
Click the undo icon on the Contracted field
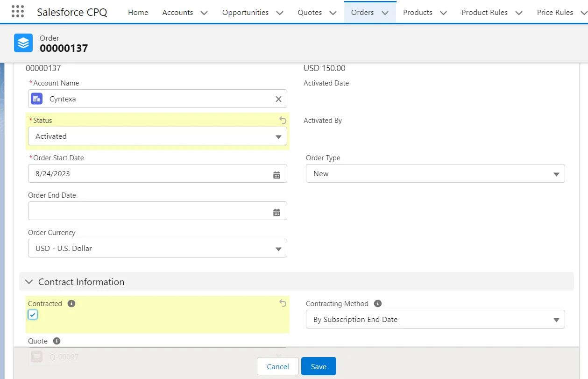coord(283,303)
